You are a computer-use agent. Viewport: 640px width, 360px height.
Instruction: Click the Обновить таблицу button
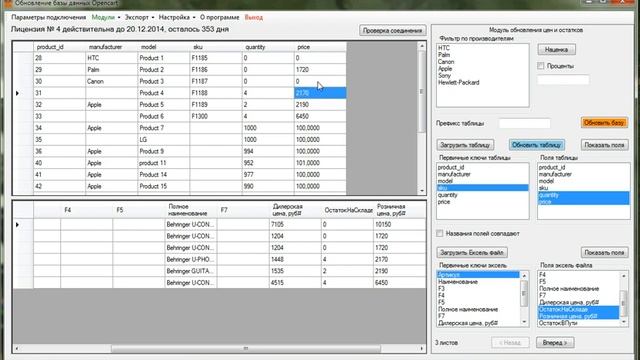coord(536,145)
